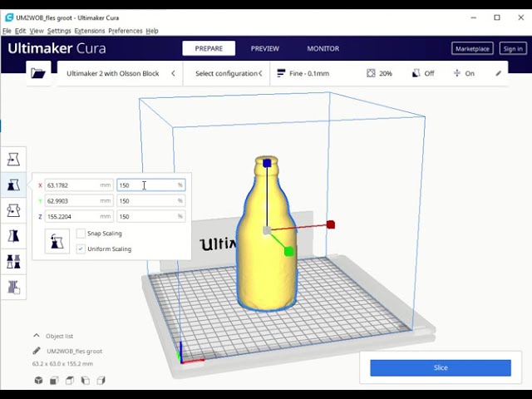532x399 pixels.
Task: Click the pencil icon next to UM2WOB_fles groot
Action: tap(37, 351)
